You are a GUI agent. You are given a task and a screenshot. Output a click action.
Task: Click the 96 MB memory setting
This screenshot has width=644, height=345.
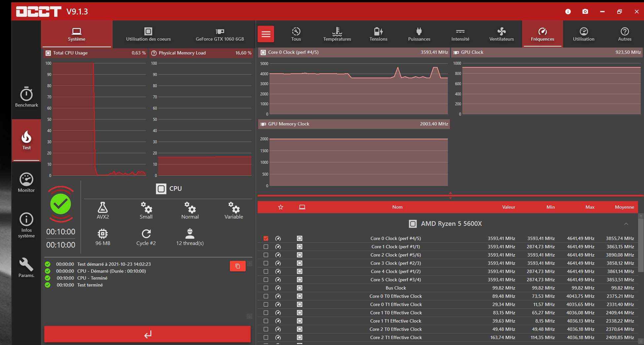click(x=103, y=237)
